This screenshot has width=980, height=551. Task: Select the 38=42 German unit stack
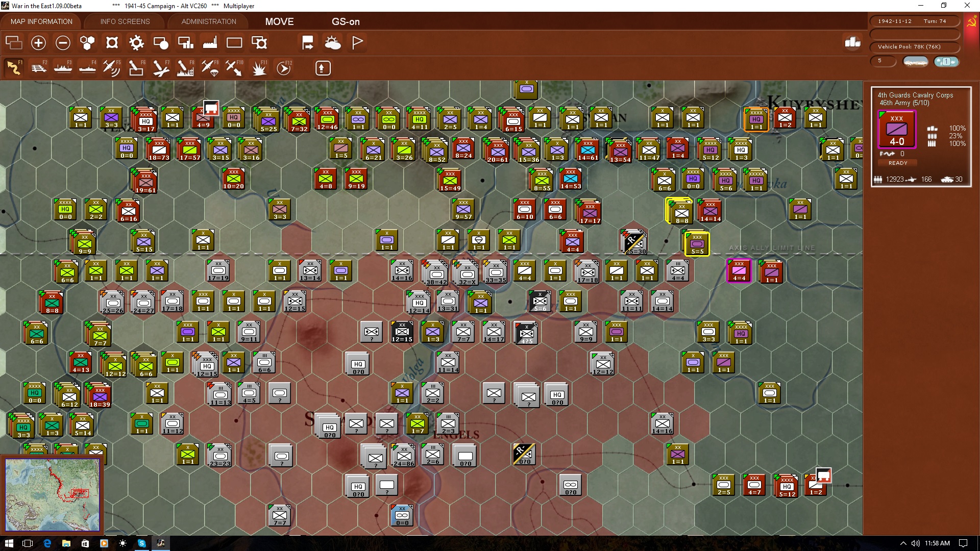[436, 273]
